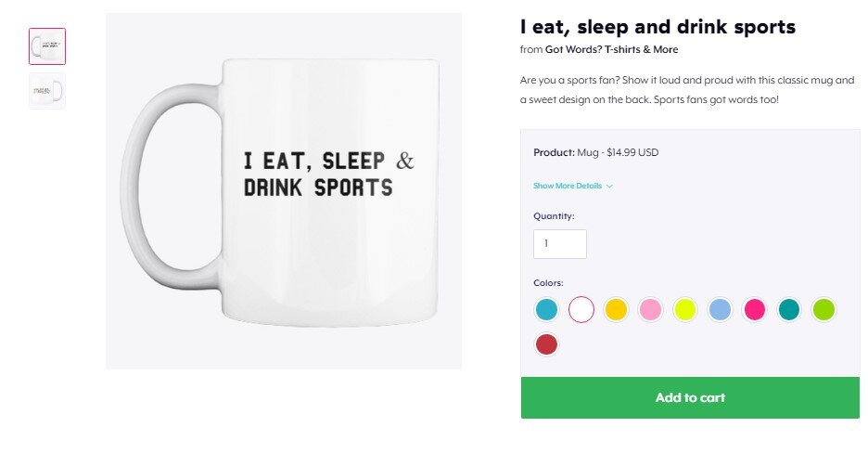Select the neon yellow color swatch
The image size is (868, 453).
tap(685, 309)
